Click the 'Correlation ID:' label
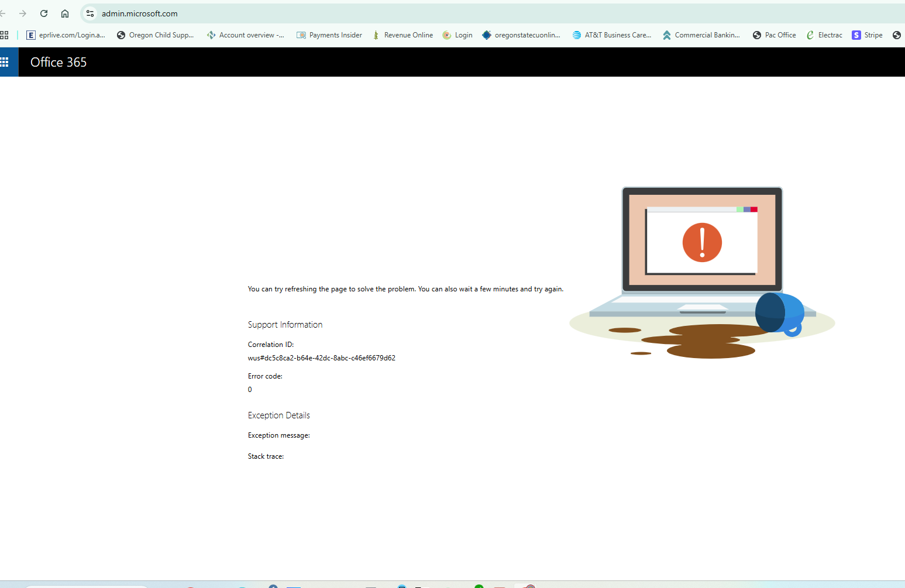This screenshot has height=588, width=905. click(271, 345)
